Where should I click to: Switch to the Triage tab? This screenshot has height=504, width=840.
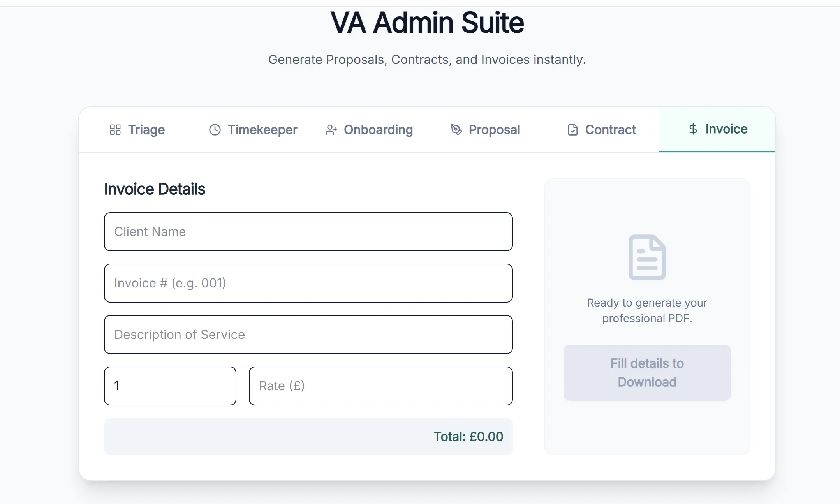(137, 130)
